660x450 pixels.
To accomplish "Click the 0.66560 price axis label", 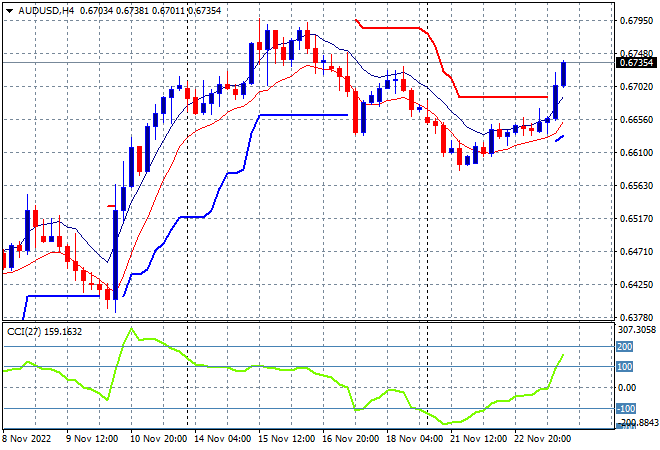I will (636, 120).
